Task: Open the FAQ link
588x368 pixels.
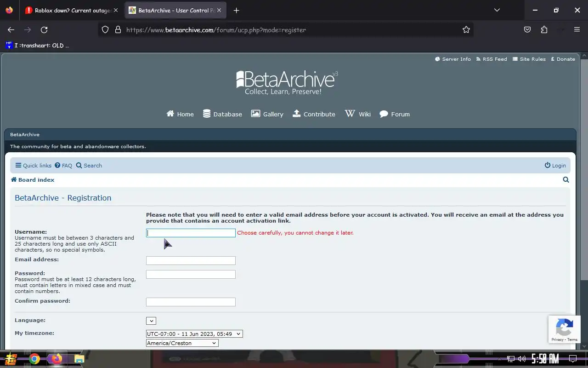Action: (63, 166)
